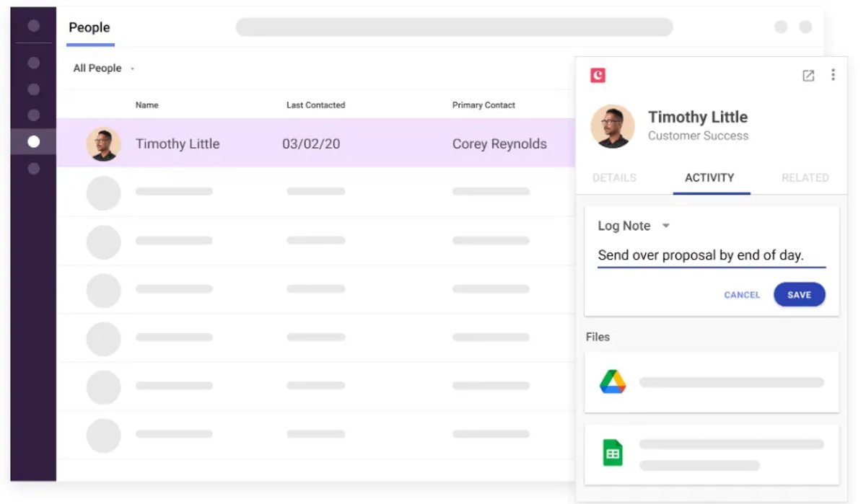Select the People tab header

89,27
